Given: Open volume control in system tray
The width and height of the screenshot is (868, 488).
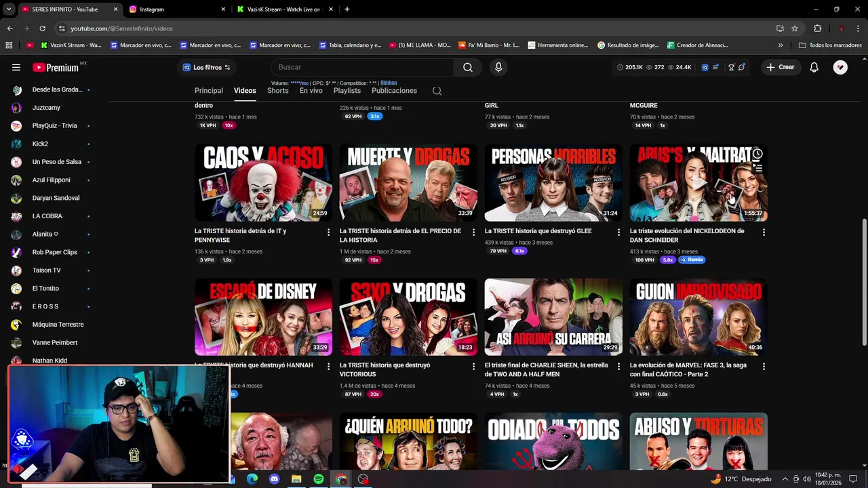Looking at the screenshot, I should (x=807, y=479).
